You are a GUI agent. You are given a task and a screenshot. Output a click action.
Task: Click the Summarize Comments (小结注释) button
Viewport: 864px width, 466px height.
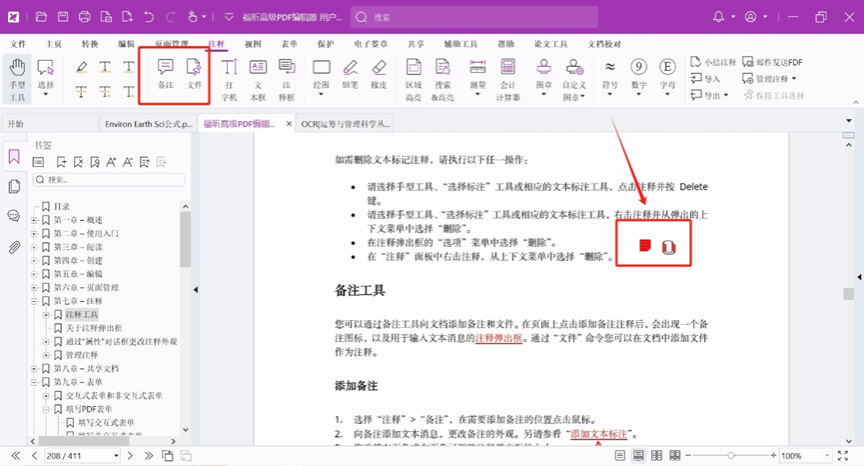pos(713,62)
